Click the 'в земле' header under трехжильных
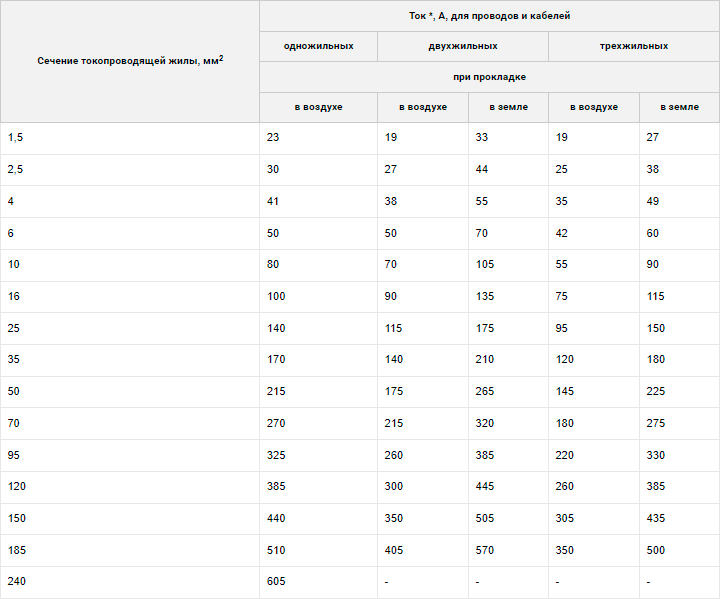The width and height of the screenshot is (720, 599). [680, 107]
